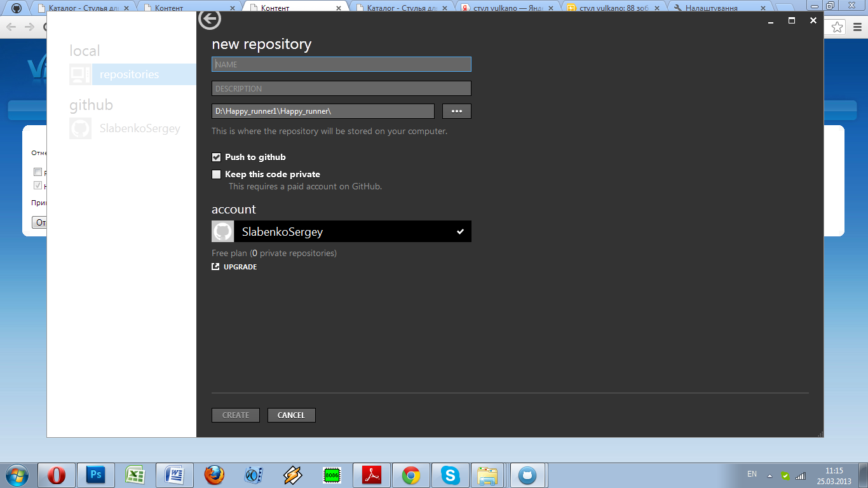This screenshot has width=868, height=488.
Task: Click the 'Free plan (0 private repositories)' text
Action: 274,253
